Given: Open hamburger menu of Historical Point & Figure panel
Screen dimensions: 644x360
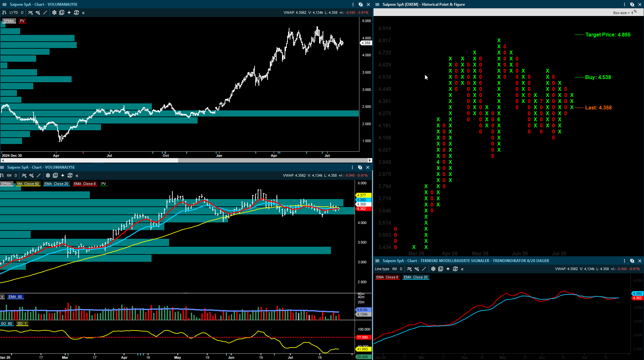Looking at the screenshot, I should [x=377, y=4].
